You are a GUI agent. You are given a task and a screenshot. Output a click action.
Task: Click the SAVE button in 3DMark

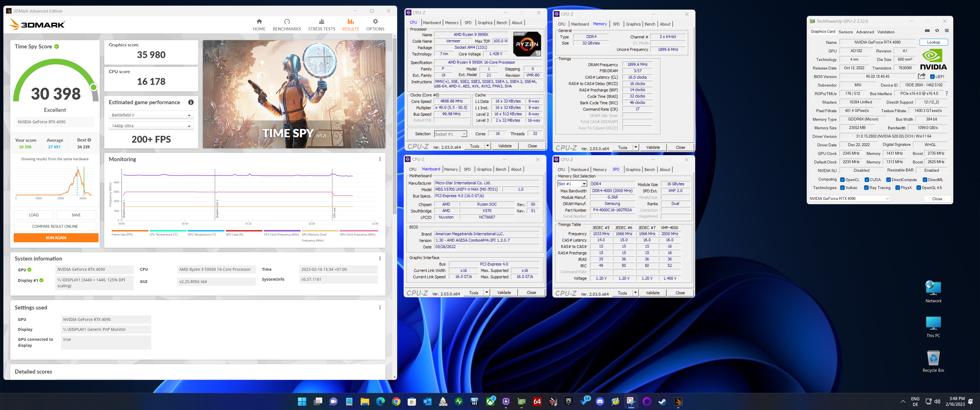pos(76,215)
